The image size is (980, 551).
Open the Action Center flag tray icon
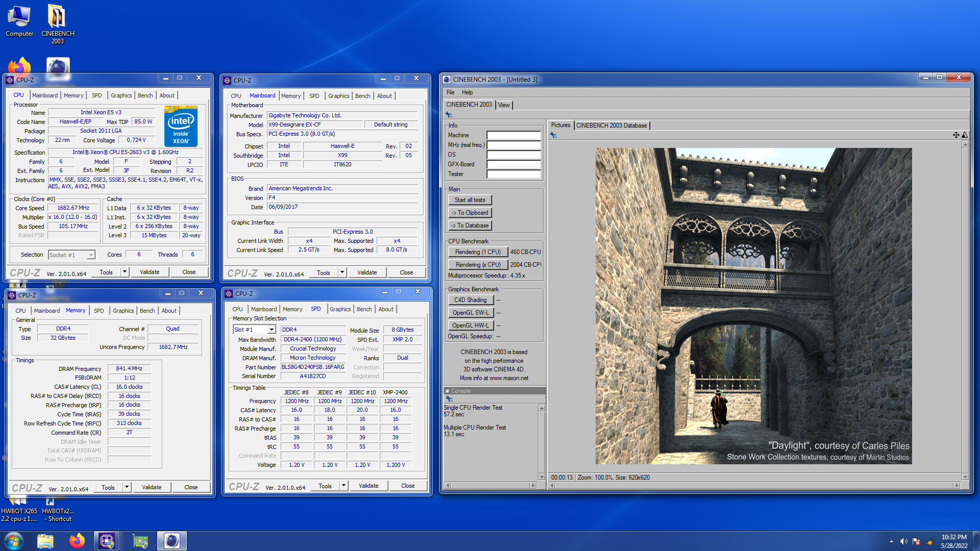pyautogui.click(x=916, y=541)
